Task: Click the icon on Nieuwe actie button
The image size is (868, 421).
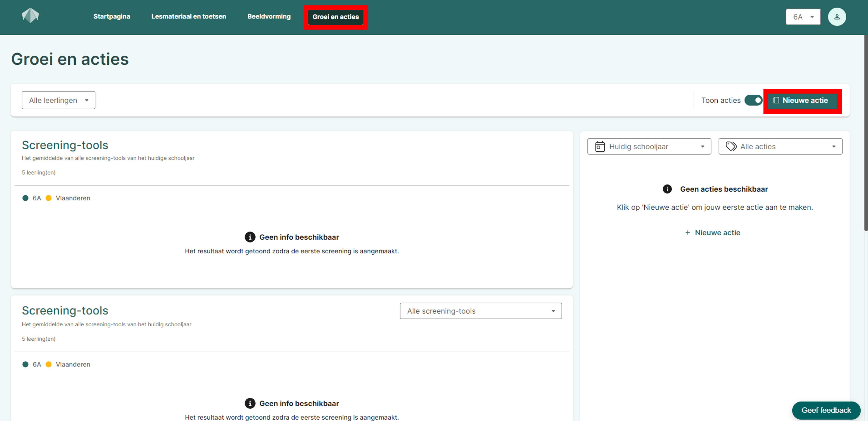Action: coord(775,100)
